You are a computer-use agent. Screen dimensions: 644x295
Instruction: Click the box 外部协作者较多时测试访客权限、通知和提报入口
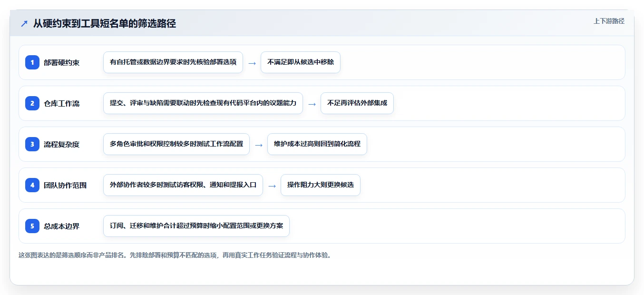[183, 185]
